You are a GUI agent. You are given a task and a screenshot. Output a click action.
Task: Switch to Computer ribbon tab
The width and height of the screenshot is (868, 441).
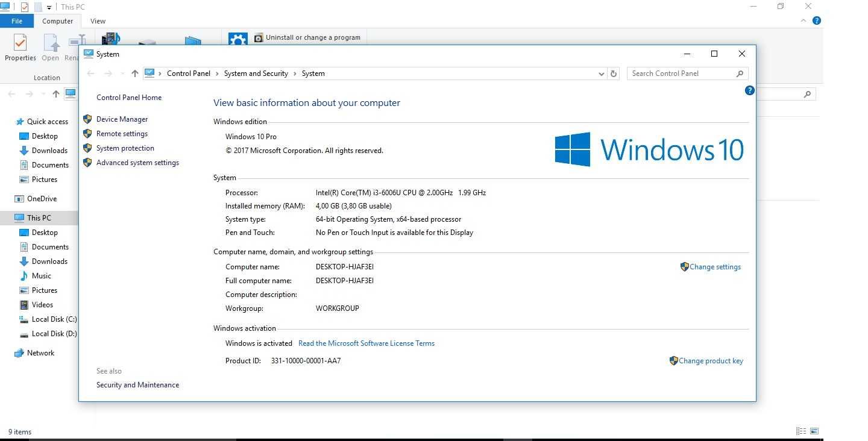pos(58,21)
